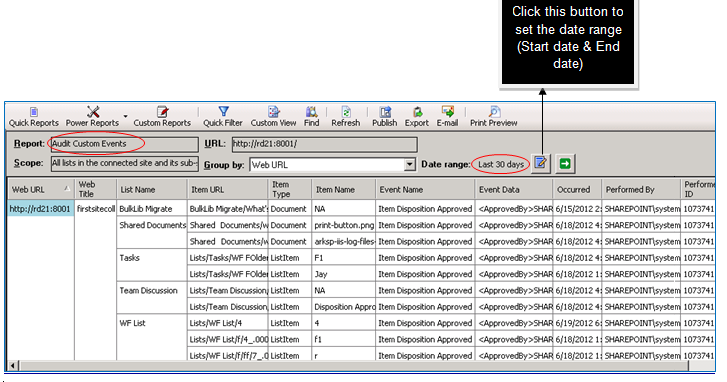This screenshot has height=382, width=727.
Task: Click the Event Data column header
Action: click(514, 189)
